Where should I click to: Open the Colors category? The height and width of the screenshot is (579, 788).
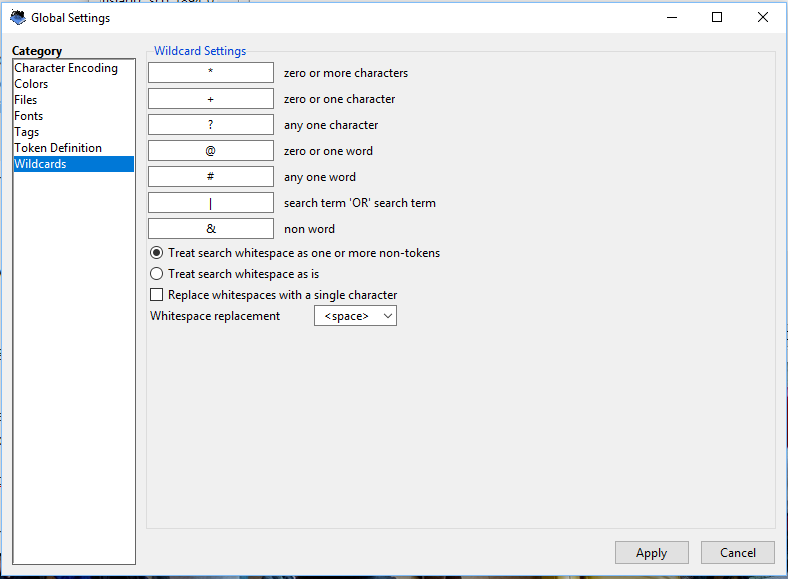click(x=31, y=84)
